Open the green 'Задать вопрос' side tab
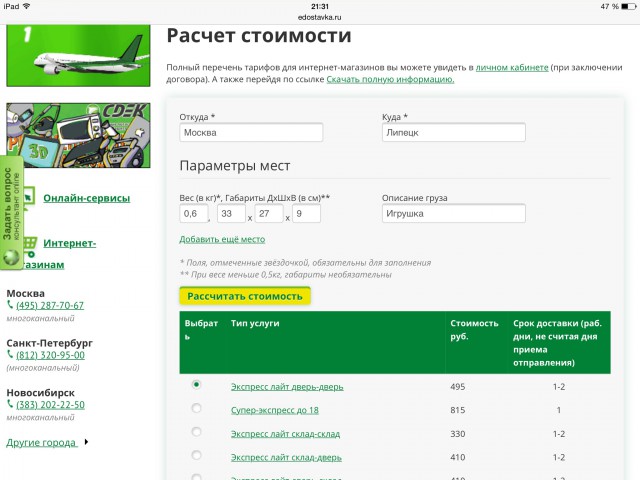The width and height of the screenshot is (640, 480). tap(11, 212)
